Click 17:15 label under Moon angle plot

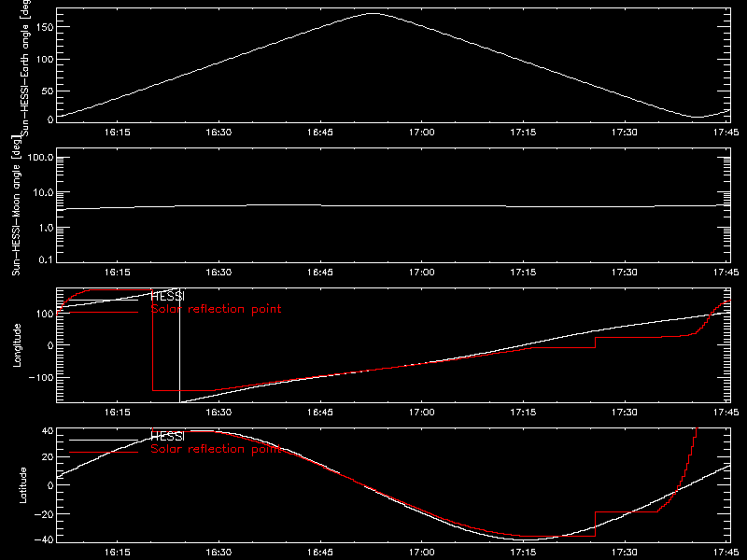coord(523,273)
